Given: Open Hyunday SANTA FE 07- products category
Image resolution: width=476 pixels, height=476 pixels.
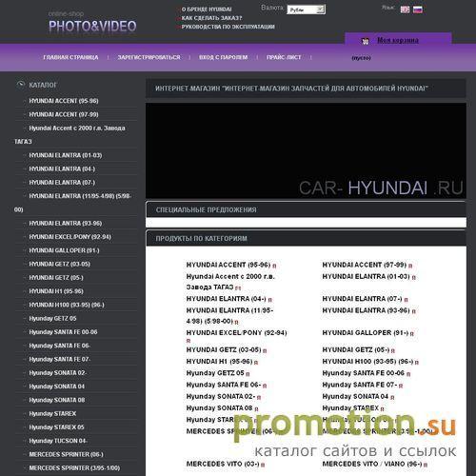Looking at the screenshot, I should [x=360, y=385].
